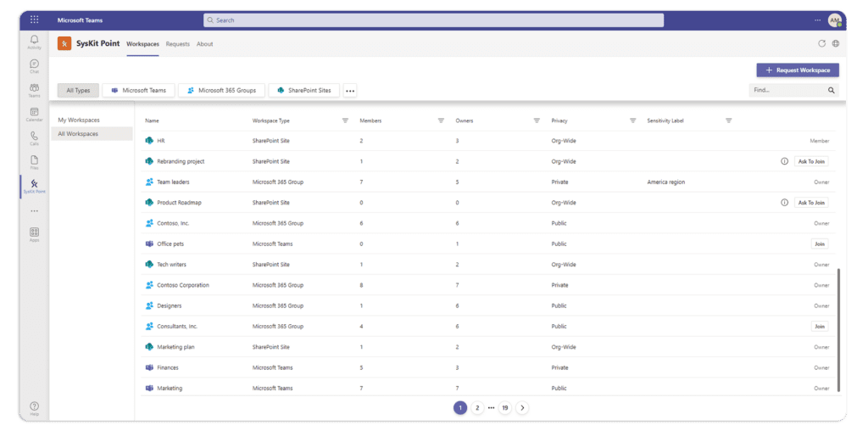Viewport: 868px width, 431px height.
Task: Click the magnifier icon in Find box
Action: (x=831, y=90)
